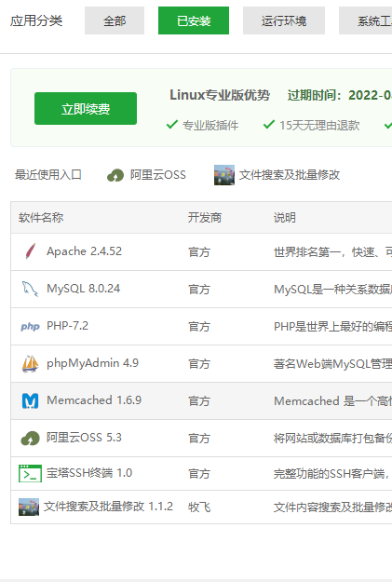This screenshot has width=392, height=582.
Task: Open PHP-7.2 settings
Action: point(68,326)
